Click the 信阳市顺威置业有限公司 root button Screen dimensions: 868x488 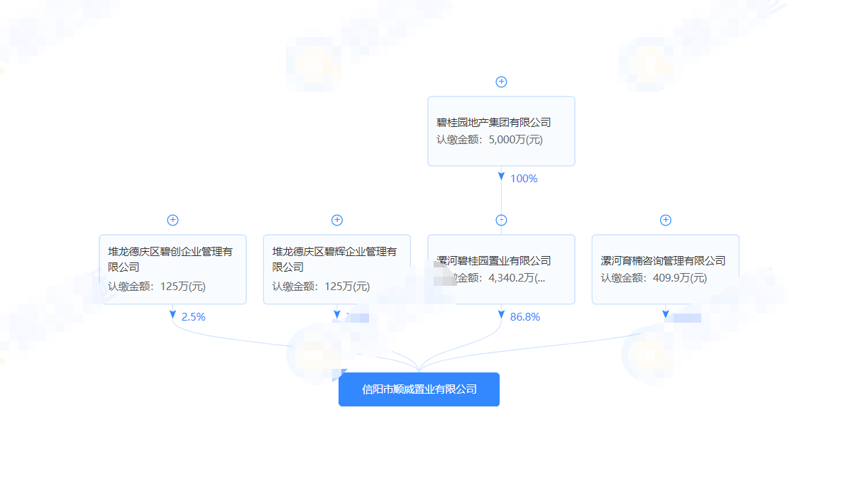tap(419, 389)
